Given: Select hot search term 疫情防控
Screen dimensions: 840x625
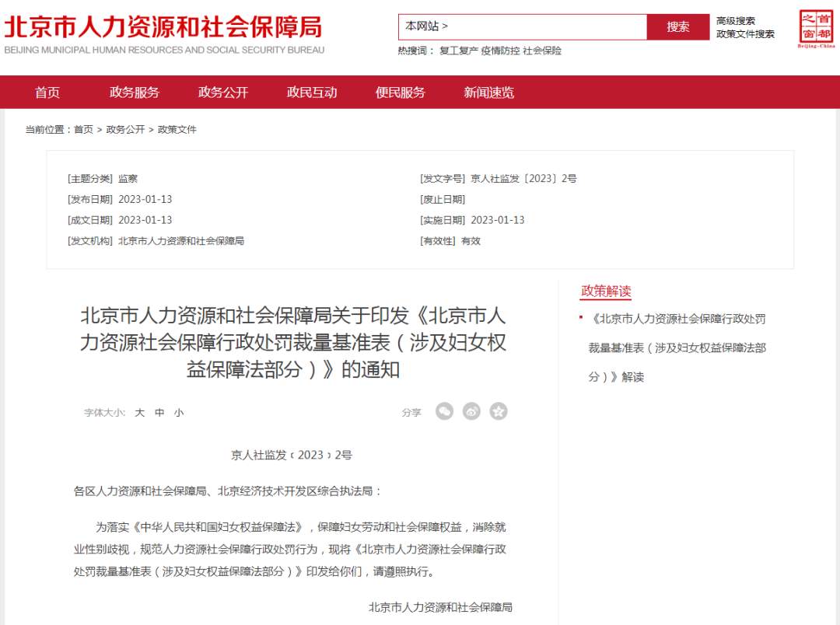Looking at the screenshot, I should click(x=500, y=51).
